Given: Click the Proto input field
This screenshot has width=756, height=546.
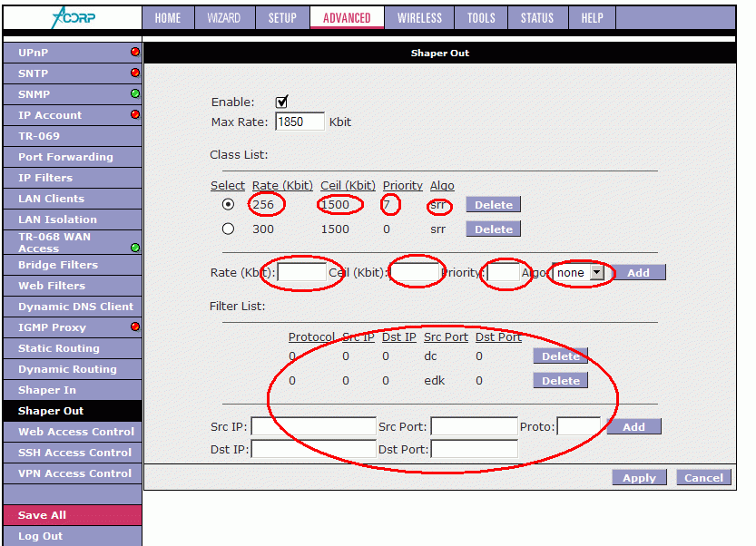Looking at the screenshot, I should point(579,426).
